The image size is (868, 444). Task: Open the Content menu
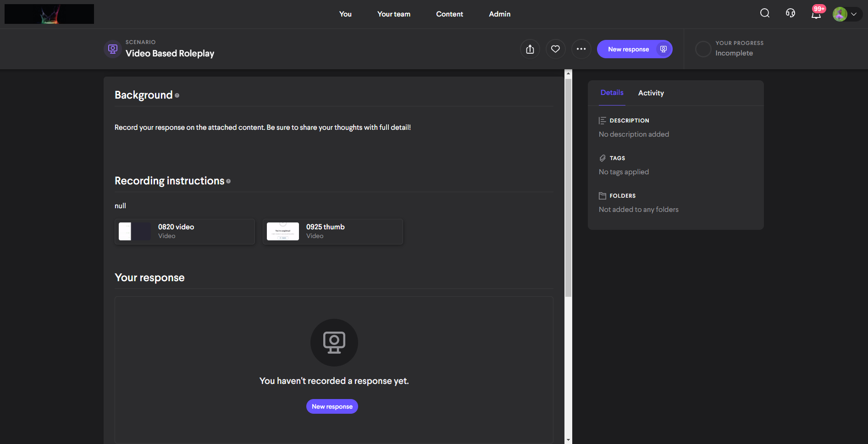coord(449,14)
